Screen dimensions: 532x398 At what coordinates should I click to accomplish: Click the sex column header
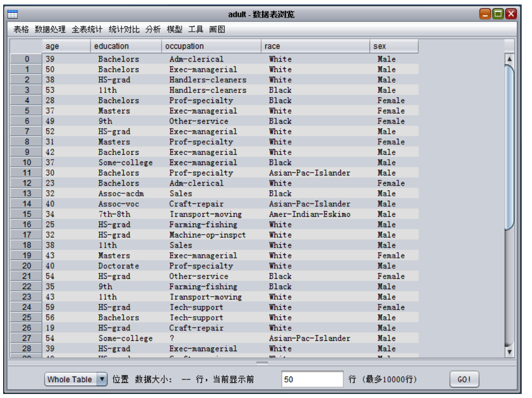point(394,46)
